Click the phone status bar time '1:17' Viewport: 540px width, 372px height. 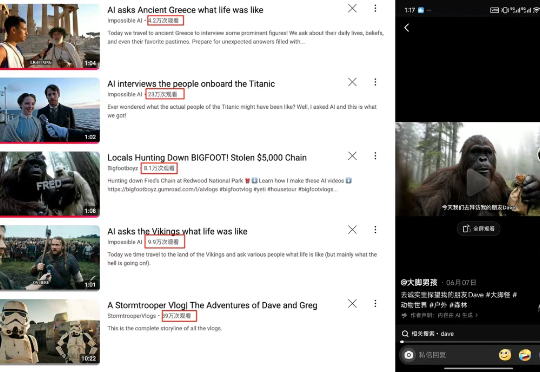point(409,10)
